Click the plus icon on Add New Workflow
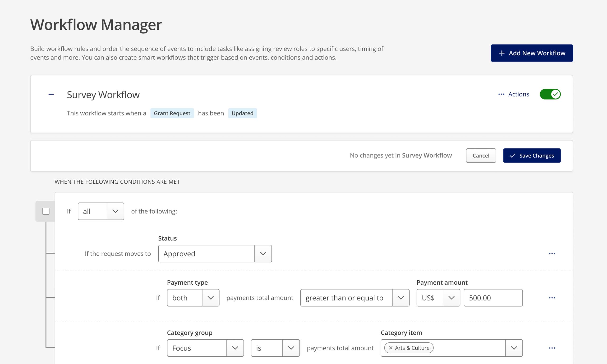 pos(501,53)
